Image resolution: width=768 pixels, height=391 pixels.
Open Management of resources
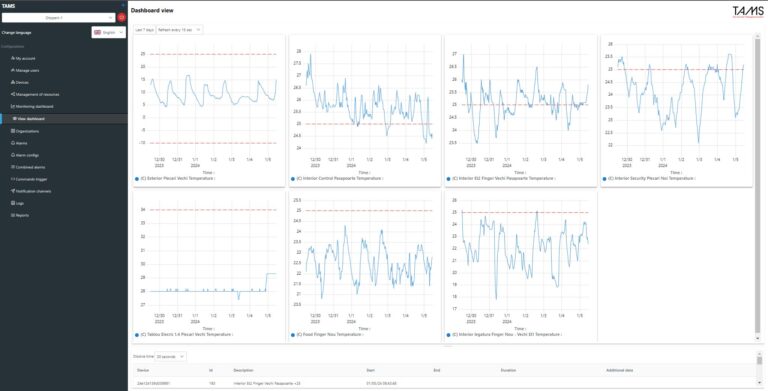[35, 95]
